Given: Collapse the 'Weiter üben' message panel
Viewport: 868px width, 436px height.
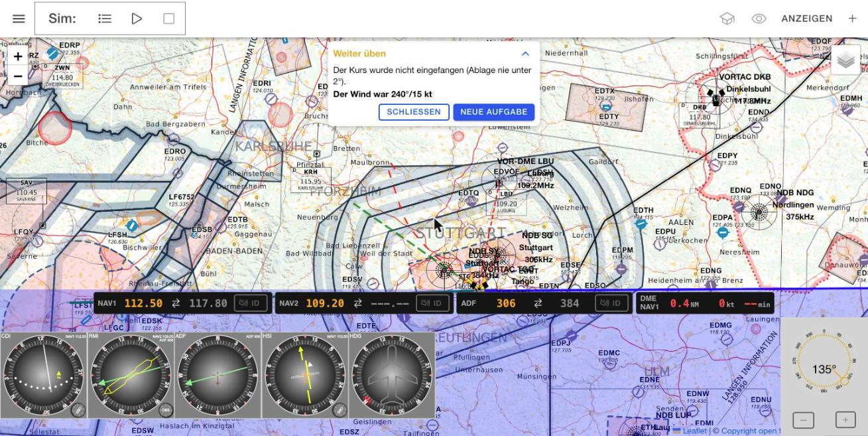Looking at the screenshot, I should 525,54.
